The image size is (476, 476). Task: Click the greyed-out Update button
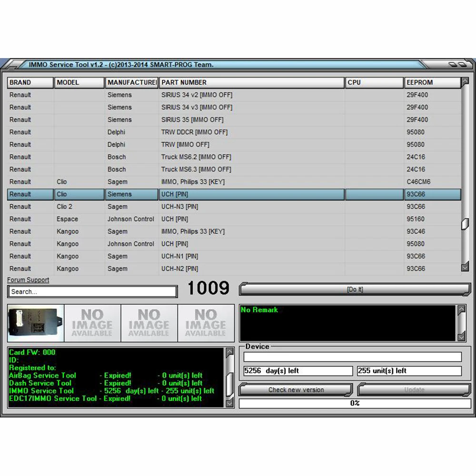point(414,390)
